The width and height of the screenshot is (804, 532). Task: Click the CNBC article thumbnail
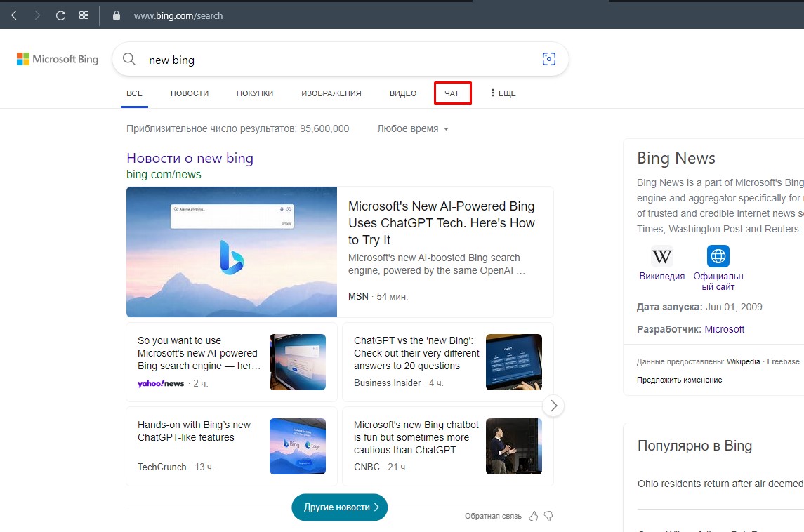pos(514,446)
